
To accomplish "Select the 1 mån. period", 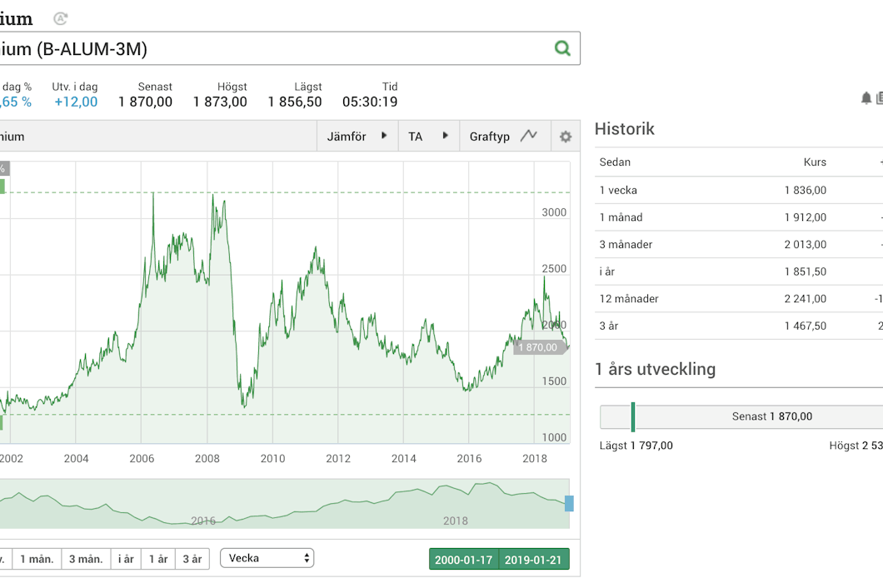I will 37,559.
